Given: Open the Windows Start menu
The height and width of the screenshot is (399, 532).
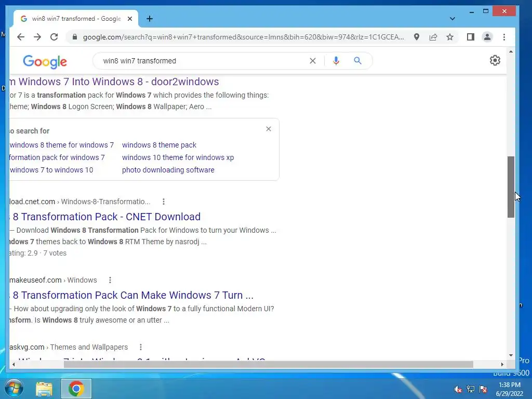Looking at the screenshot, I should [x=14, y=389].
